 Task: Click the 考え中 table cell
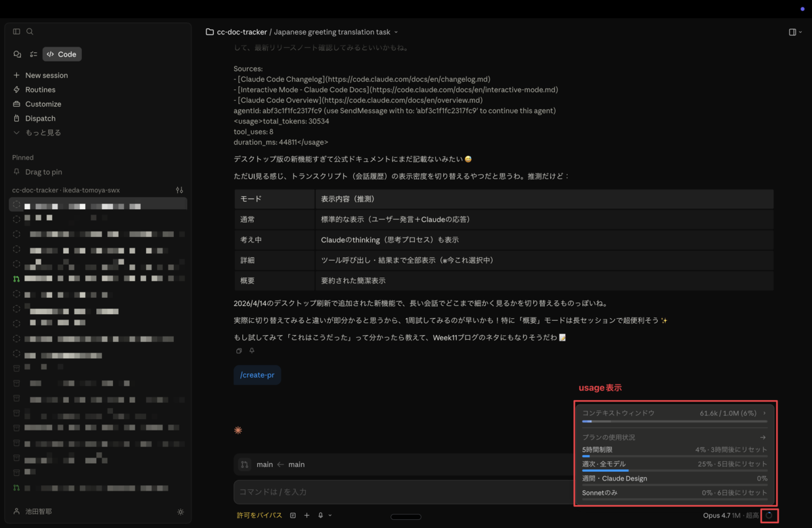[274, 240]
